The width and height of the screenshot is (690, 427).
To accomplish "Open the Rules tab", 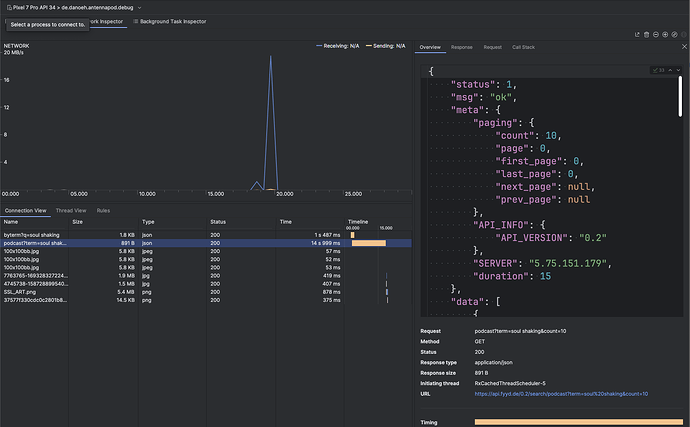I will (x=103, y=210).
